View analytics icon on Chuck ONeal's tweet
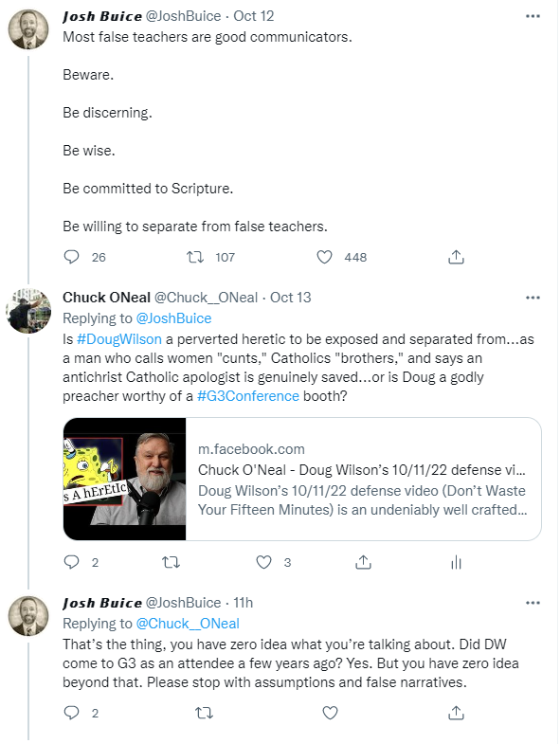This screenshot has height=744, width=560. (x=456, y=562)
